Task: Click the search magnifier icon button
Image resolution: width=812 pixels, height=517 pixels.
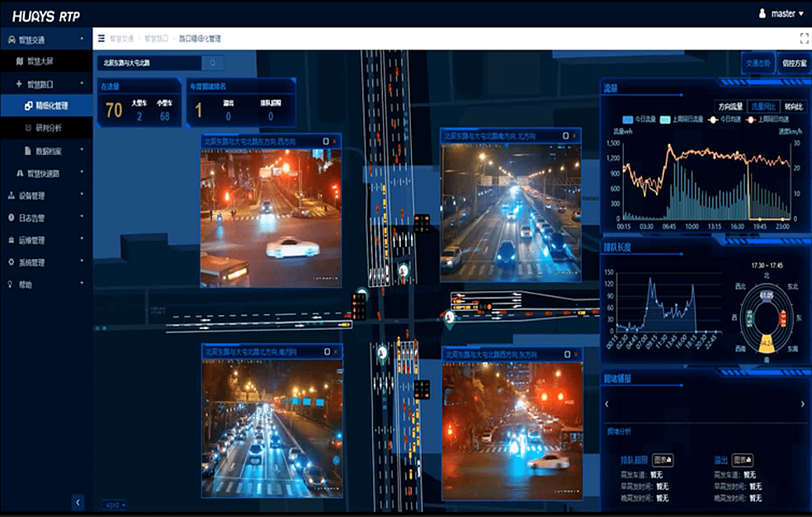Action: tap(212, 63)
